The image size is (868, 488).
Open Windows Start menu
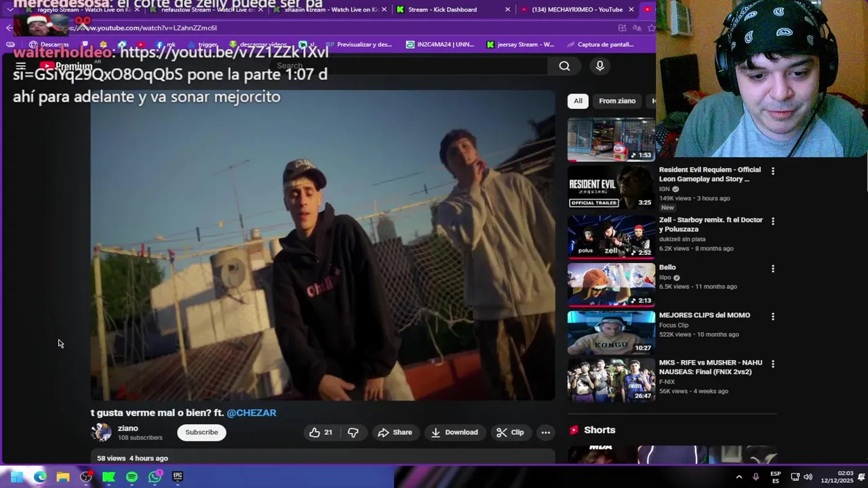[x=16, y=477]
